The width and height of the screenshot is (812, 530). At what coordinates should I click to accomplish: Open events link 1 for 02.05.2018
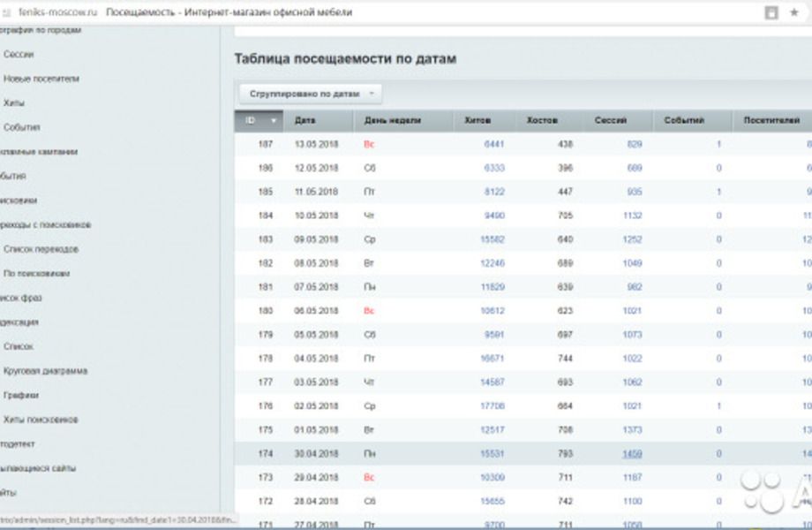pyautogui.click(x=718, y=406)
